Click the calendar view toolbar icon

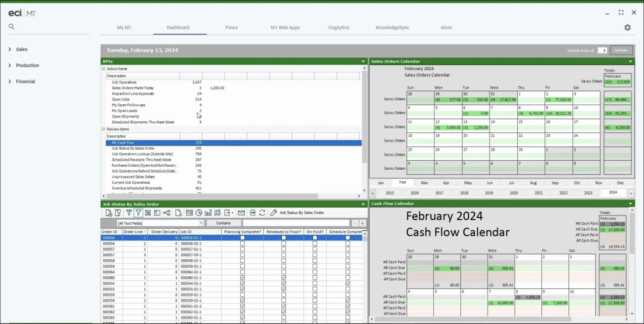pyautogui.click(x=189, y=213)
